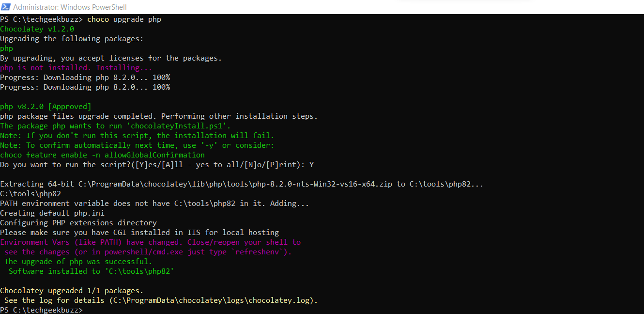Click 'Do you want to run the script?' prompt

[x=157, y=165]
